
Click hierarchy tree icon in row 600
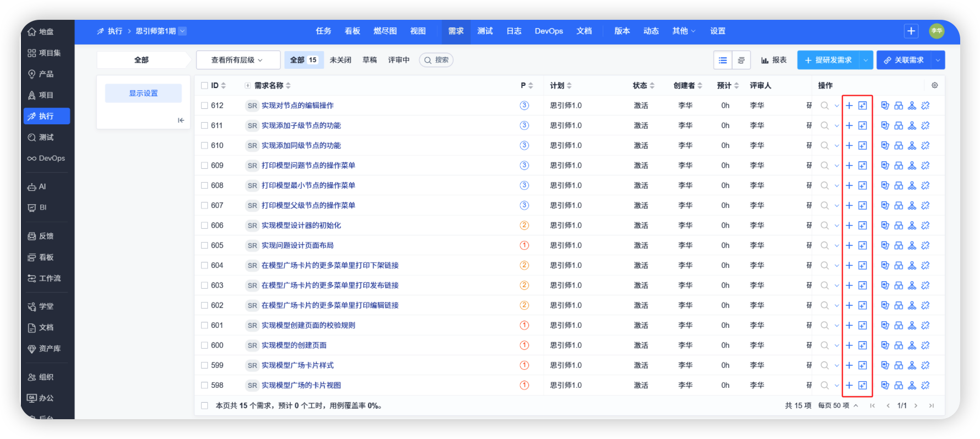click(912, 345)
